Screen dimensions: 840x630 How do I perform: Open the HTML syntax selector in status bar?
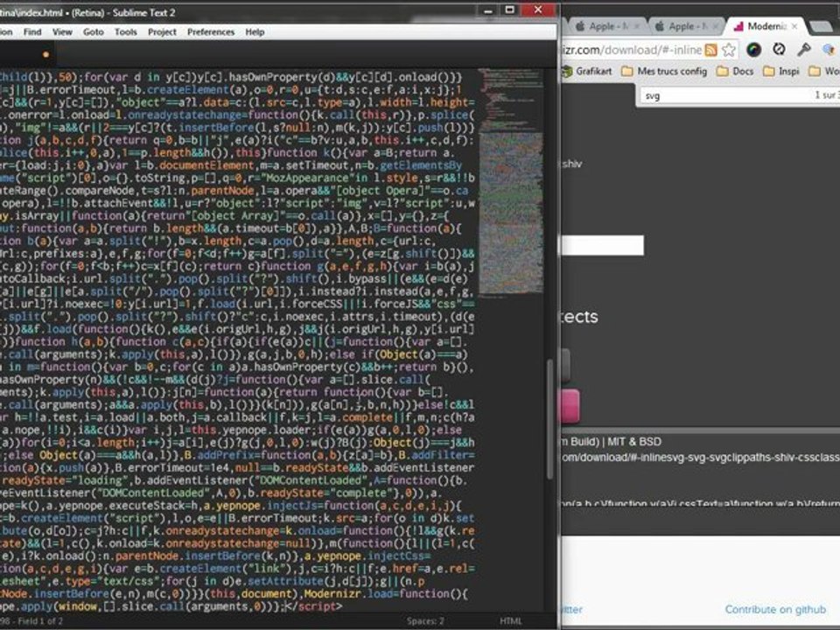[x=510, y=621]
